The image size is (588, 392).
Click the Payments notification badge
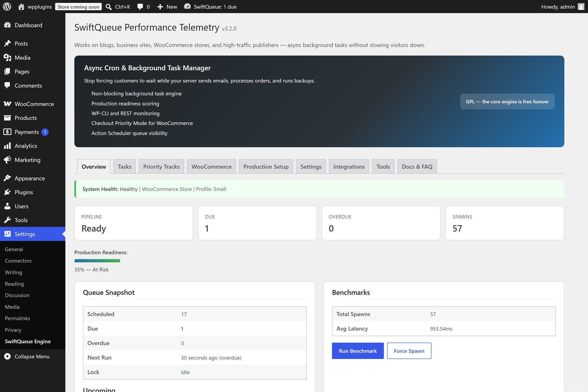pos(45,132)
